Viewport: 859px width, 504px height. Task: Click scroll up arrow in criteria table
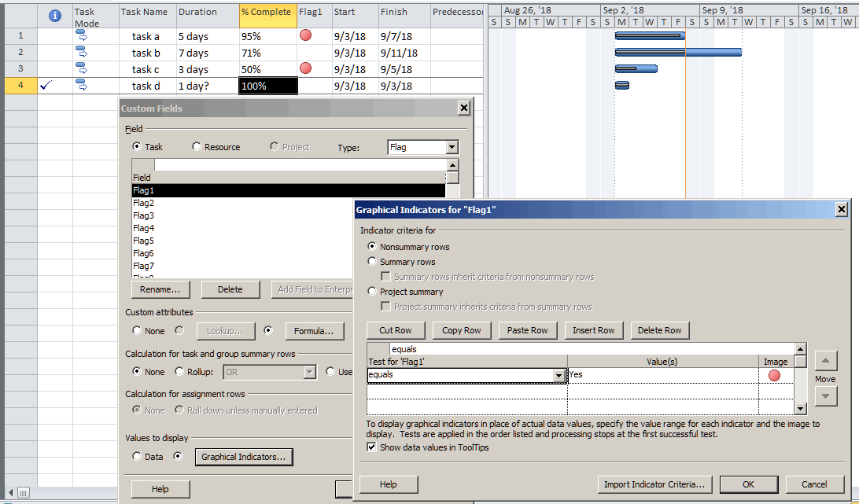[800, 349]
